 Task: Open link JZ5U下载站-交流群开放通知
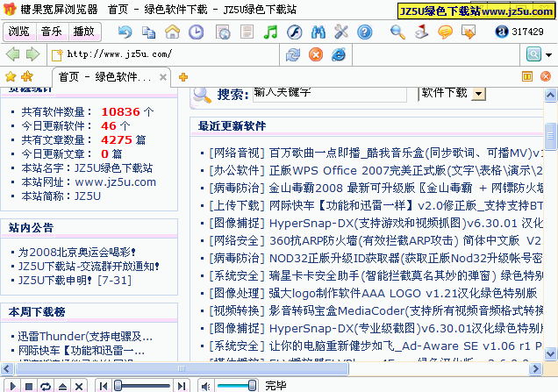tap(89, 266)
